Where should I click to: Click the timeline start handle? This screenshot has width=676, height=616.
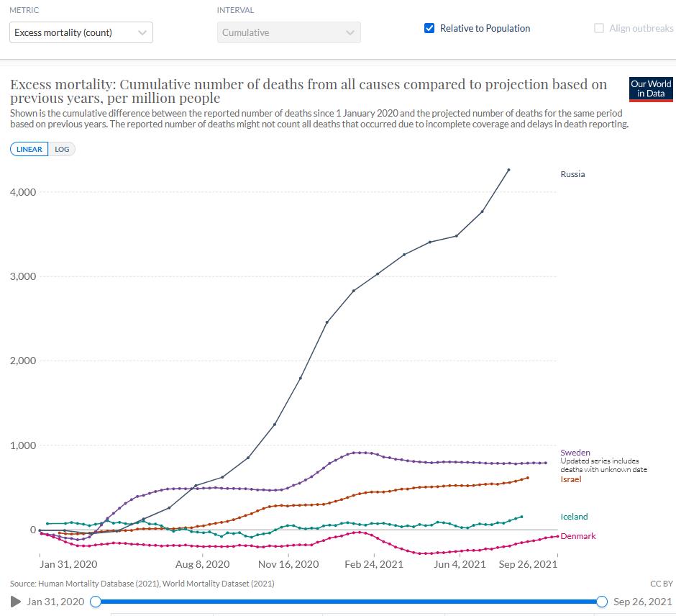(x=96, y=602)
